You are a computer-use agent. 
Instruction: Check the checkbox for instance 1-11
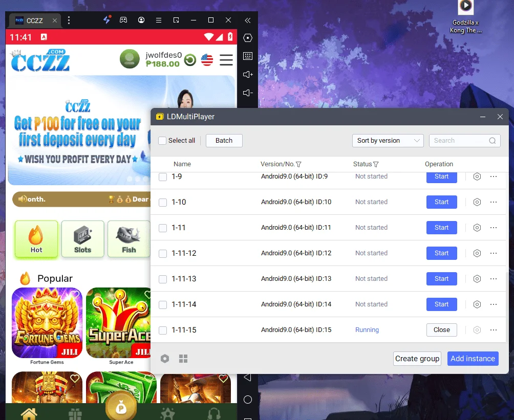(163, 228)
